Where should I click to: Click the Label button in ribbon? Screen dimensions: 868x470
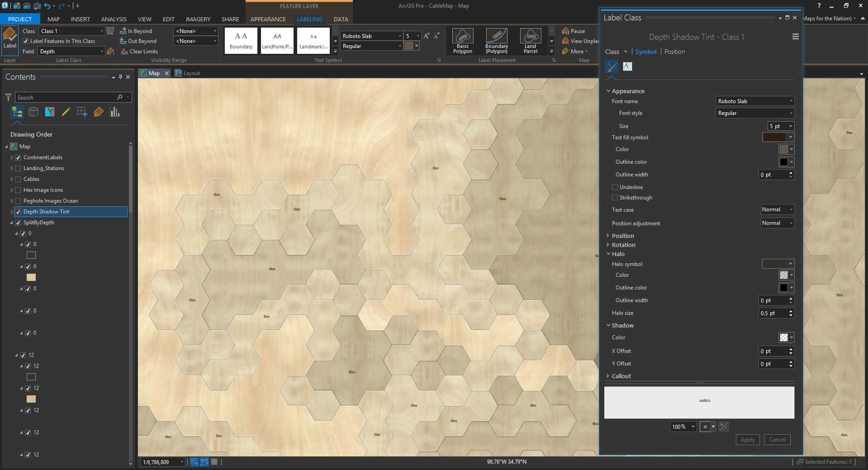(x=9, y=38)
